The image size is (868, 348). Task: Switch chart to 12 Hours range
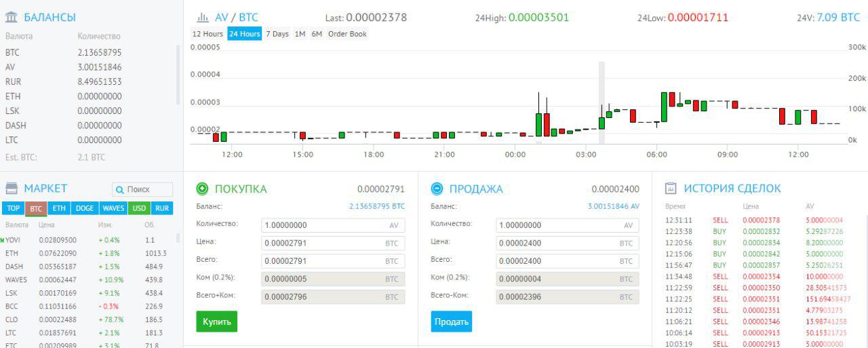pyautogui.click(x=208, y=34)
